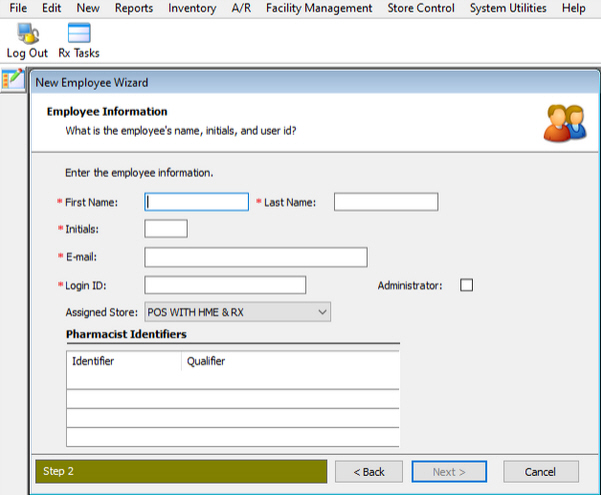Viewport: 601px width, 495px height.
Task: Open the File menu
Action: (18, 8)
